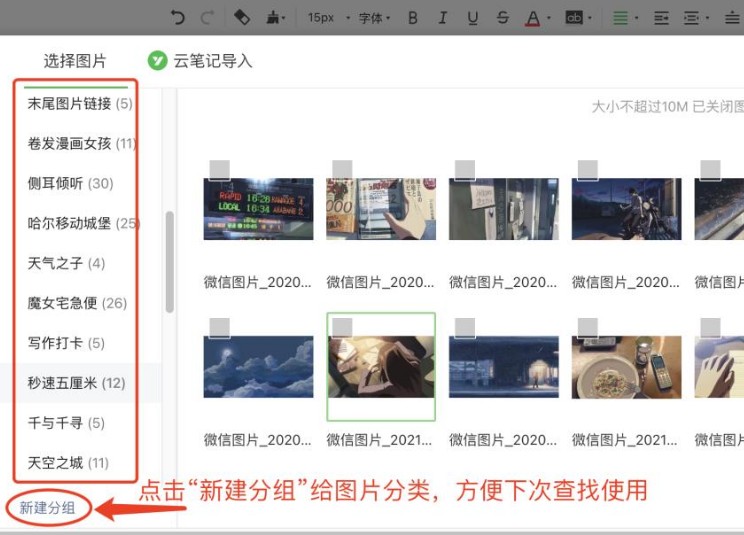The image size is (744, 535).
Task: Check the door notice image checkbox
Action: point(465,170)
